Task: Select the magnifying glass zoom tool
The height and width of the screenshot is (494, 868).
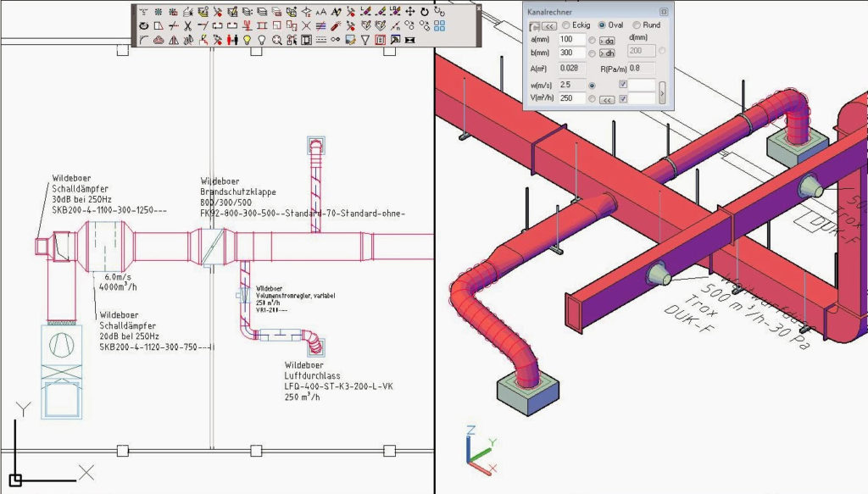Action: pos(277,40)
